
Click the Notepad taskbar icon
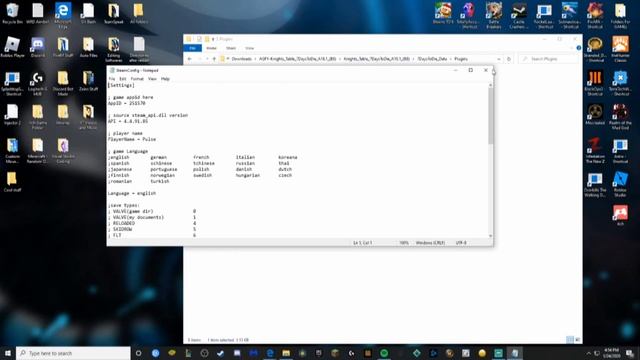(x=515, y=353)
